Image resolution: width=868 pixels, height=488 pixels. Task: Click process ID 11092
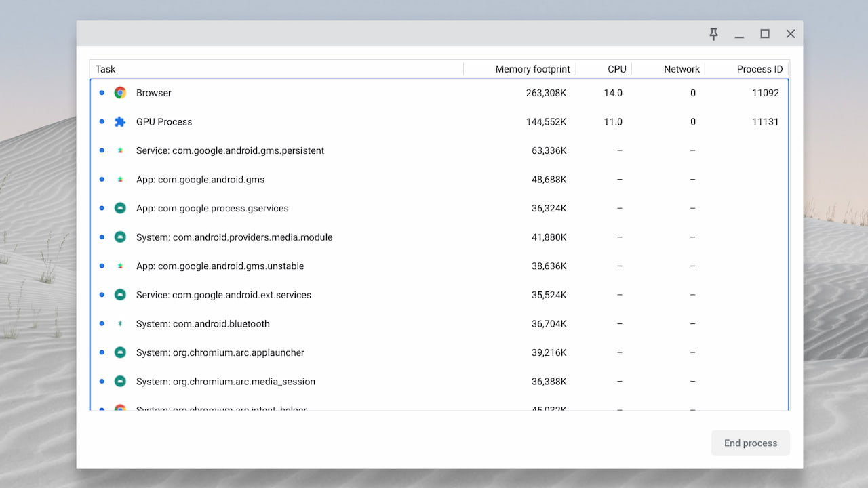click(766, 93)
